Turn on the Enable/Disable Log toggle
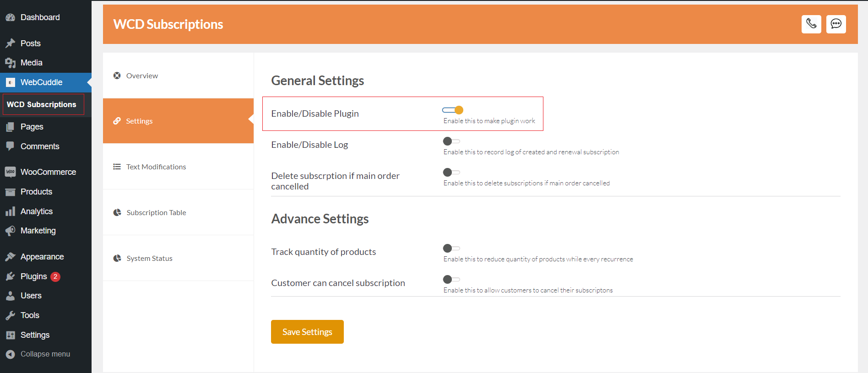The height and width of the screenshot is (373, 868). pos(451,141)
